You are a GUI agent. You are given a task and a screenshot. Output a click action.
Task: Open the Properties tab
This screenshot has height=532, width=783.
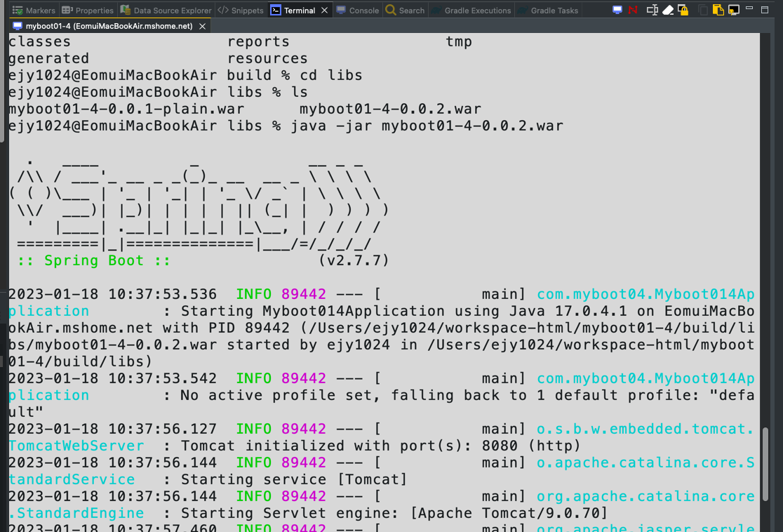(88, 11)
